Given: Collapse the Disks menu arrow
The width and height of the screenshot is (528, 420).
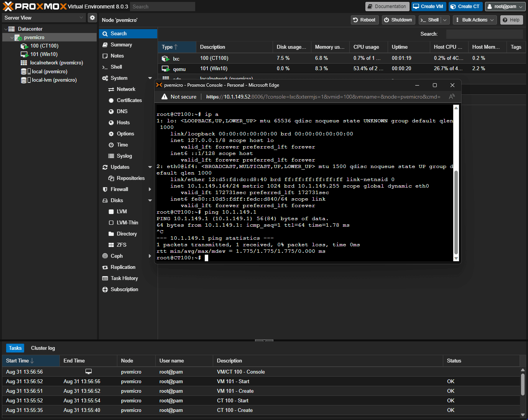Looking at the screenshot, I should click(150, 200).
